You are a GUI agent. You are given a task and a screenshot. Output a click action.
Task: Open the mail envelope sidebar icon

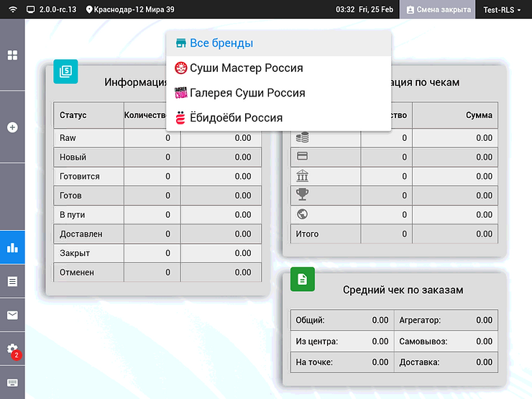(12, 315)
